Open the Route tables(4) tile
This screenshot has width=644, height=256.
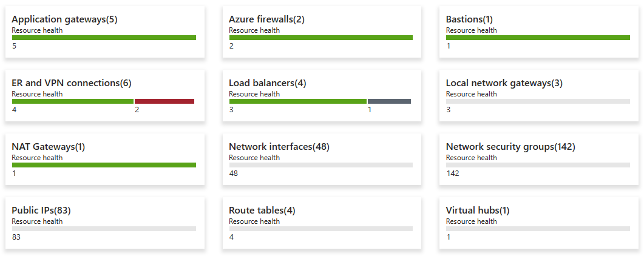(x=262, y=211)
